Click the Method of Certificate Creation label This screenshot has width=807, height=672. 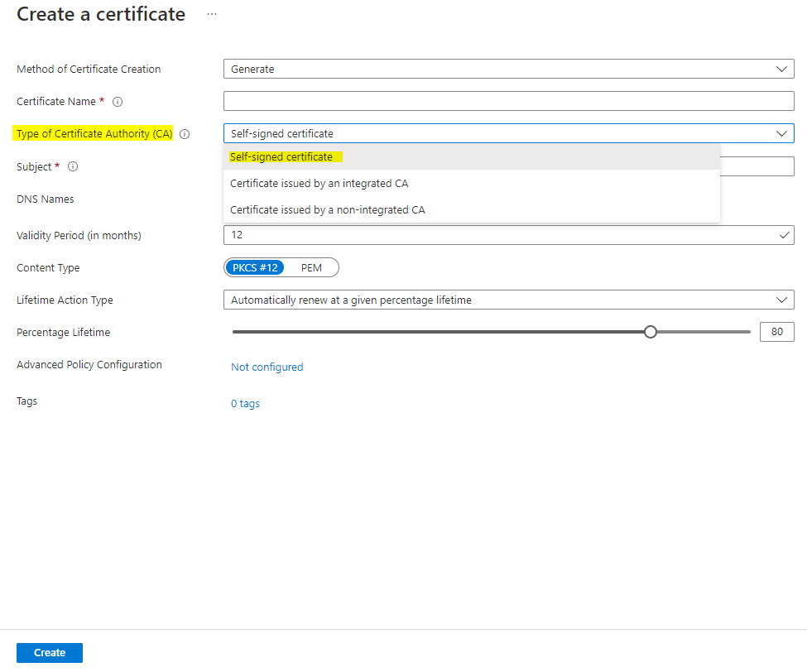(x=89, y=69)
